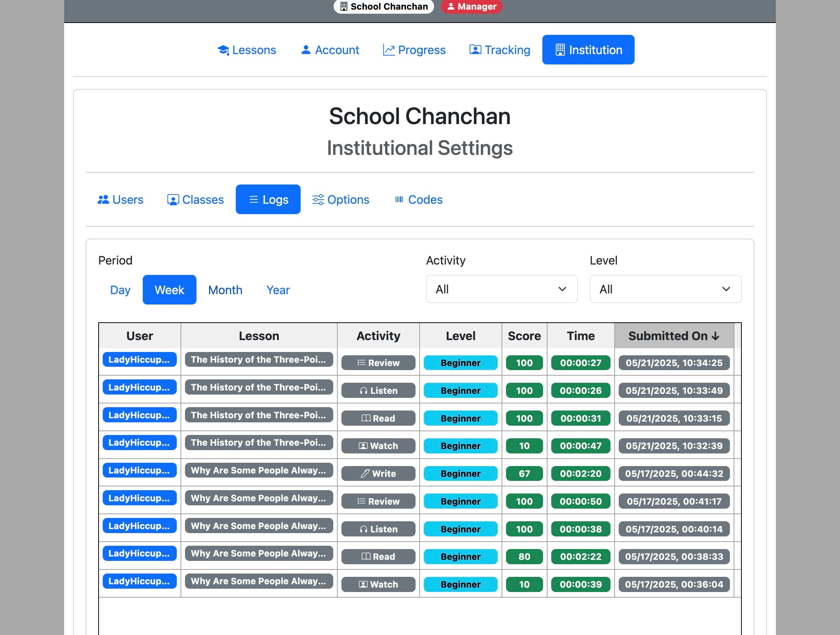840x635 pixels.
Task: Click Watch activity badge at 10:32:39
Action: 378,446
